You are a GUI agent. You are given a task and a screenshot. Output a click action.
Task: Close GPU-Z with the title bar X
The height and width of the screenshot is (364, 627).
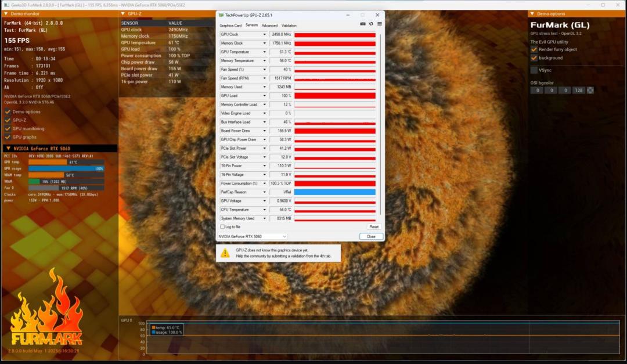tap(377, 15)
